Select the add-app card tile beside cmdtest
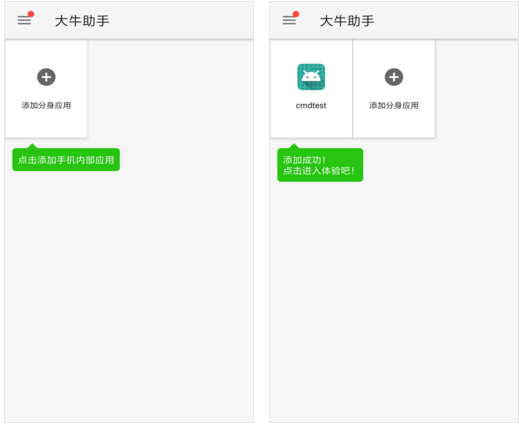The width and height of the screenshot is (521, 425). point(394,89)
